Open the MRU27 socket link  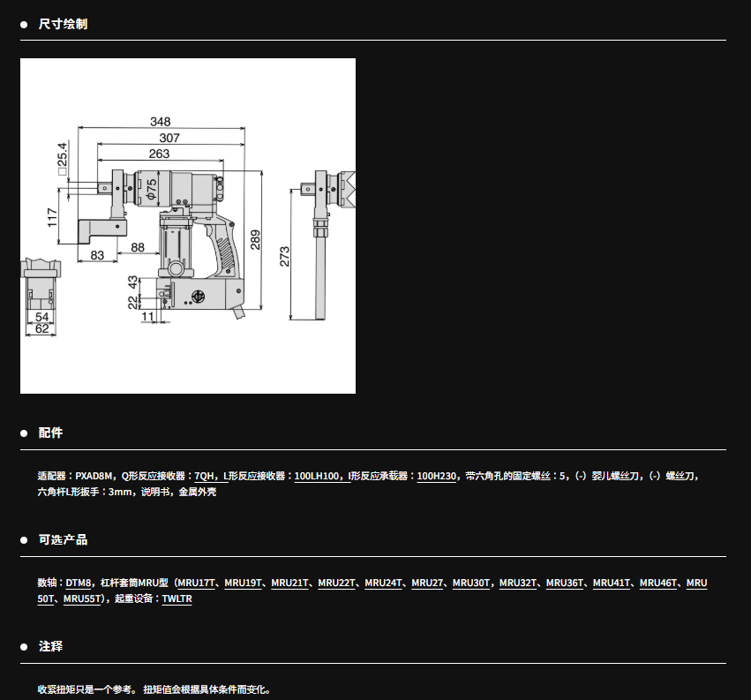(427, 583)
